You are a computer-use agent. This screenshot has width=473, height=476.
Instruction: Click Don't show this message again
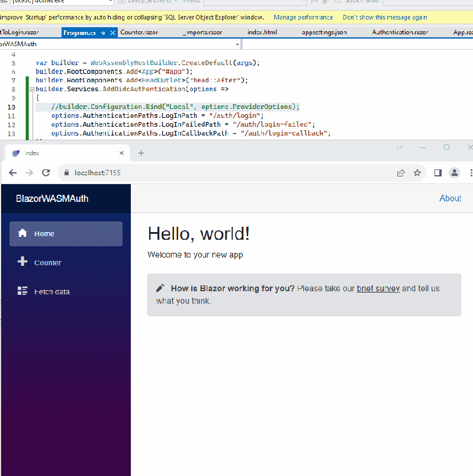tap(385, 17)
